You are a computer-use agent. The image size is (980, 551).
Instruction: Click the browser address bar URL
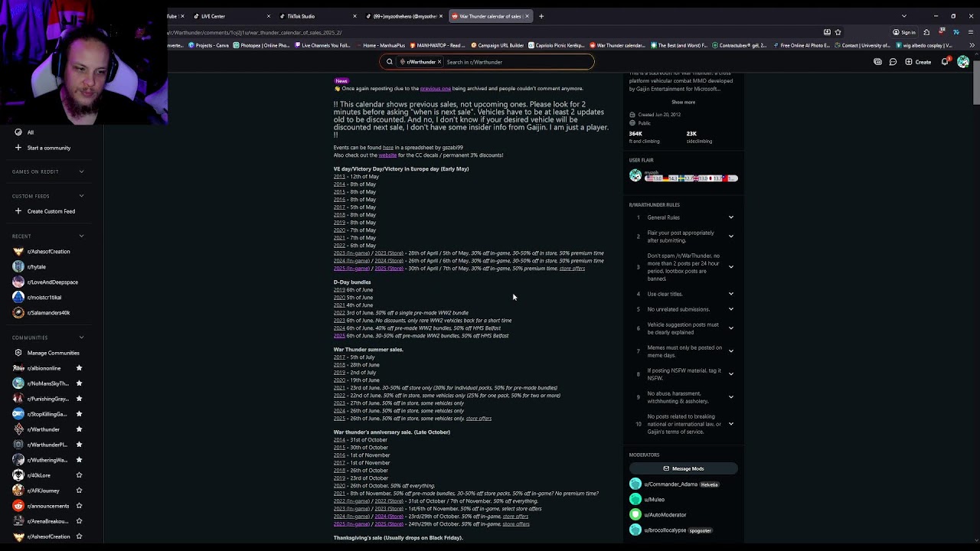(255, 32)
